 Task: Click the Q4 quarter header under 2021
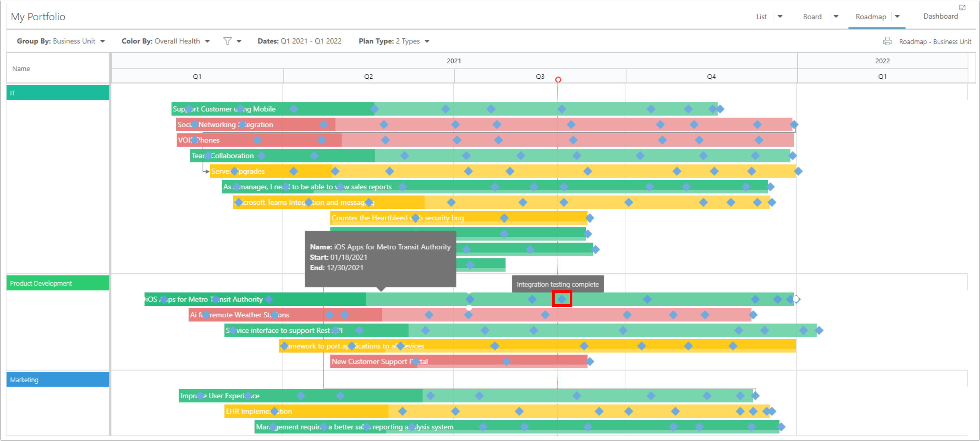pyautogui.click(x=712, y=76)
